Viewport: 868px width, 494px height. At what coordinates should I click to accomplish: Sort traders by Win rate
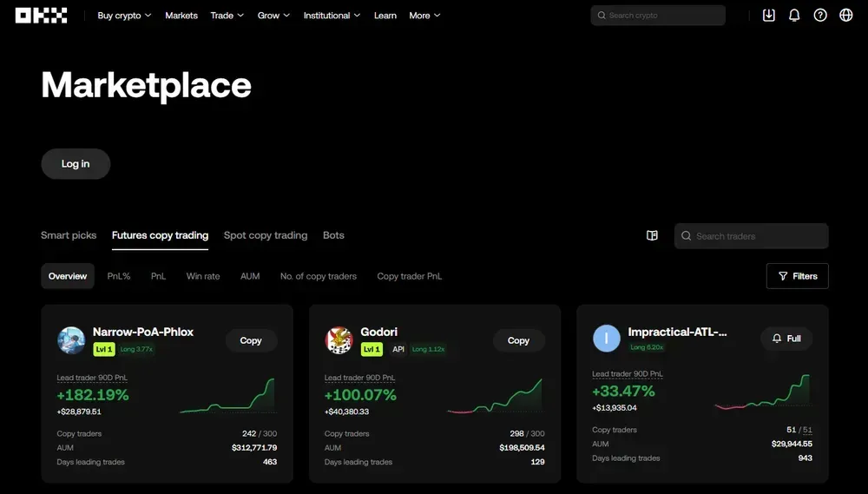point(203,276)
